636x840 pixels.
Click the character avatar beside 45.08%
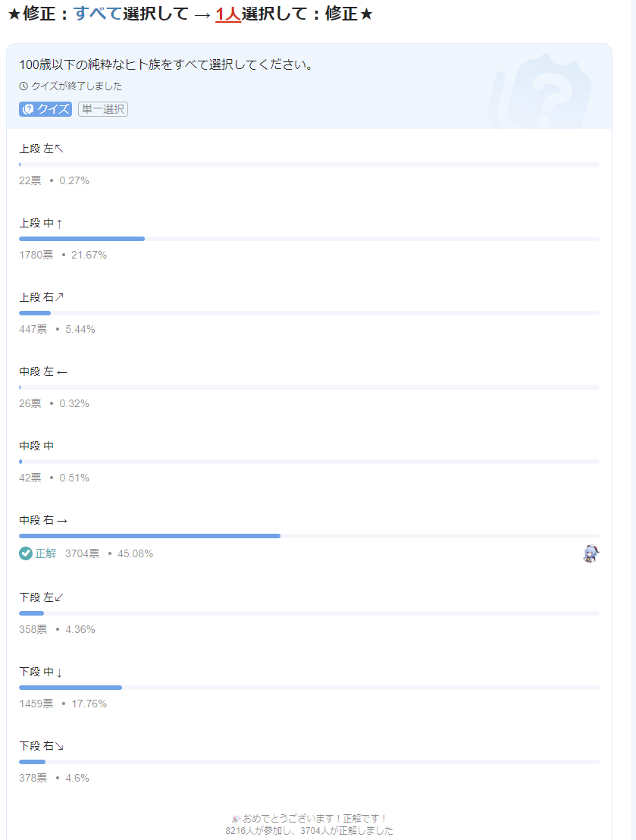pos(591,553)
